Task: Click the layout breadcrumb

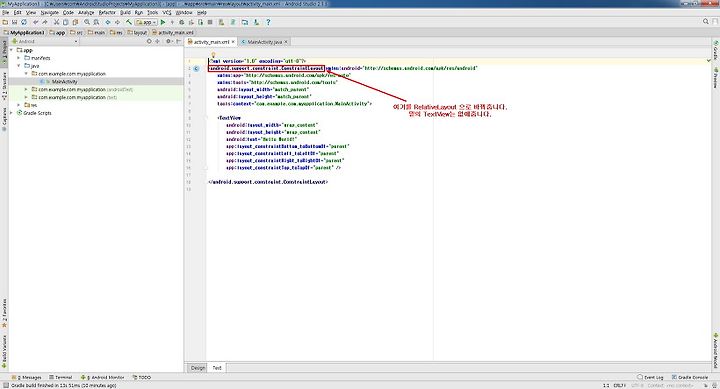Action: 137,33
